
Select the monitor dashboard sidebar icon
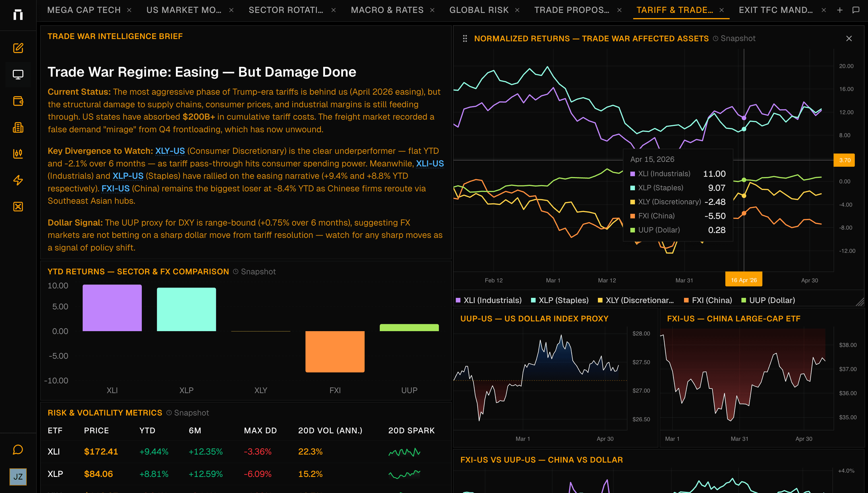18,75
